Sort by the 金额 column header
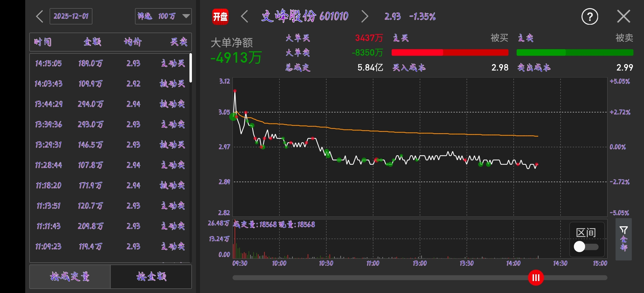The image size is (644, 293). tap(92, 42)
